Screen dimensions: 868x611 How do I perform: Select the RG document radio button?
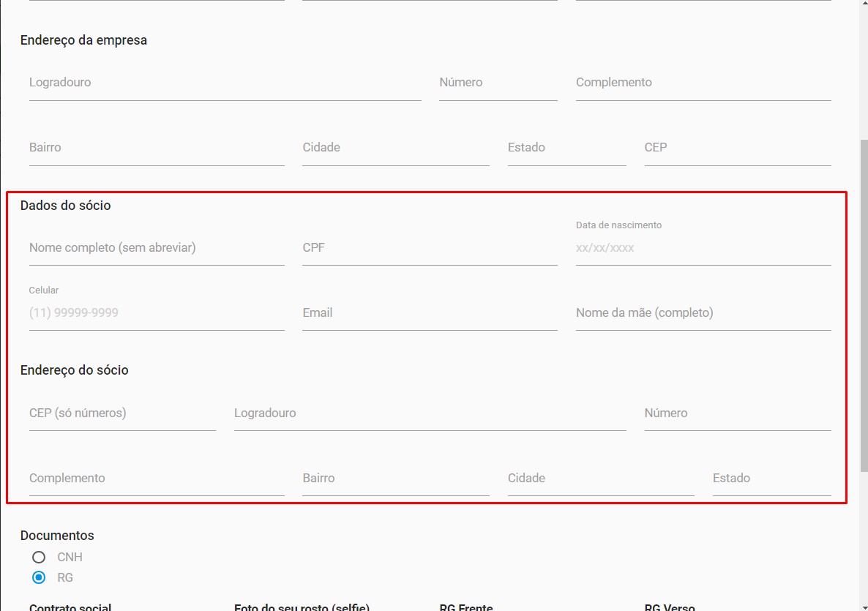(39, 577)
